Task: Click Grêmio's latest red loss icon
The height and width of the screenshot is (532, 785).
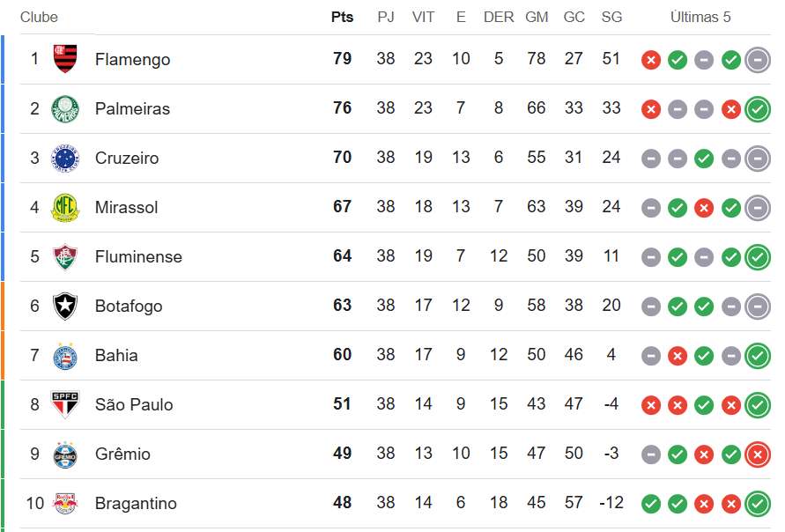Action: click(x=757, y=454)
